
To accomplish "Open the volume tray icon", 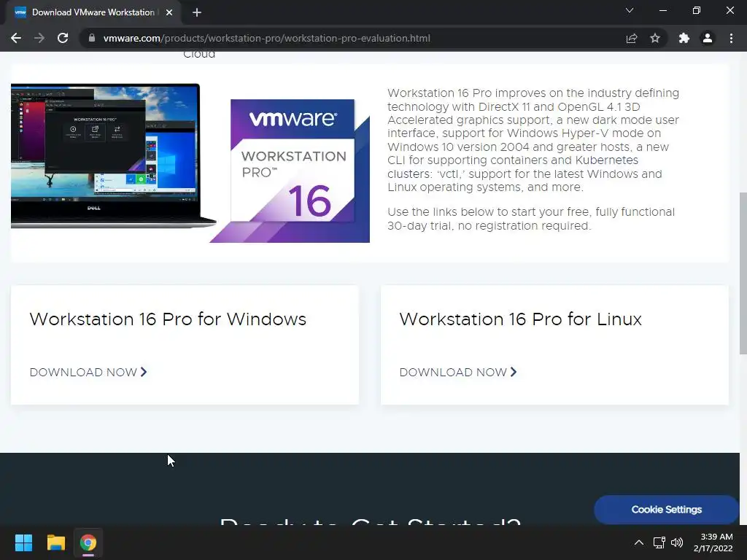I will [x=676, y=542].
